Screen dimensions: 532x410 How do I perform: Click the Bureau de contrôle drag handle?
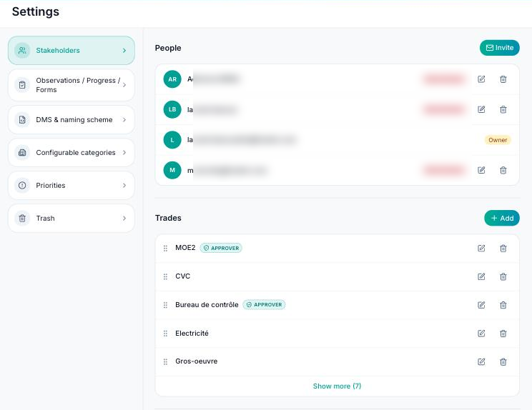[x=166, y=305]
